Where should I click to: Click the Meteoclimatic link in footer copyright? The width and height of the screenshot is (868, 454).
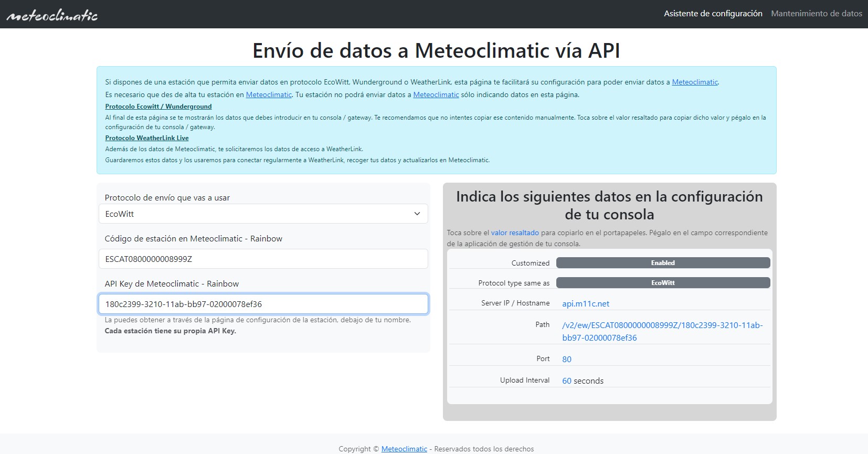[x=404, y=449]
